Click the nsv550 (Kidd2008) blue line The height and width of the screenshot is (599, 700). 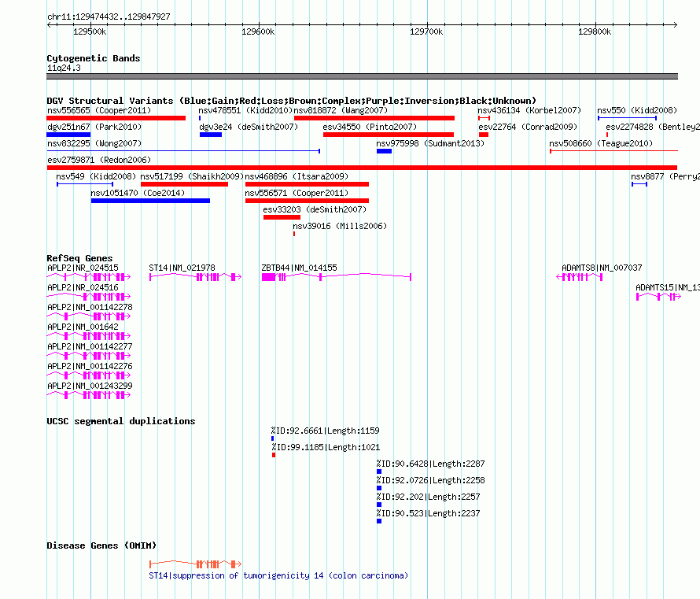coord(627,118)
